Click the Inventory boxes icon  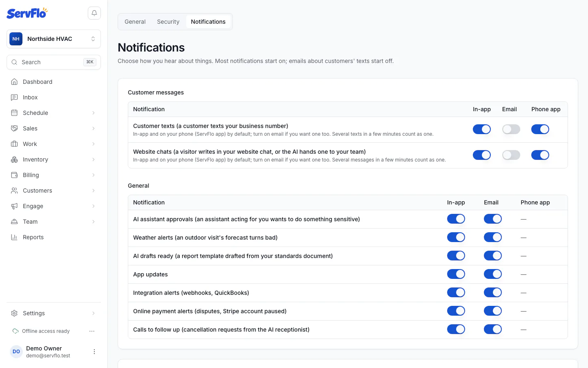(14, 159)
